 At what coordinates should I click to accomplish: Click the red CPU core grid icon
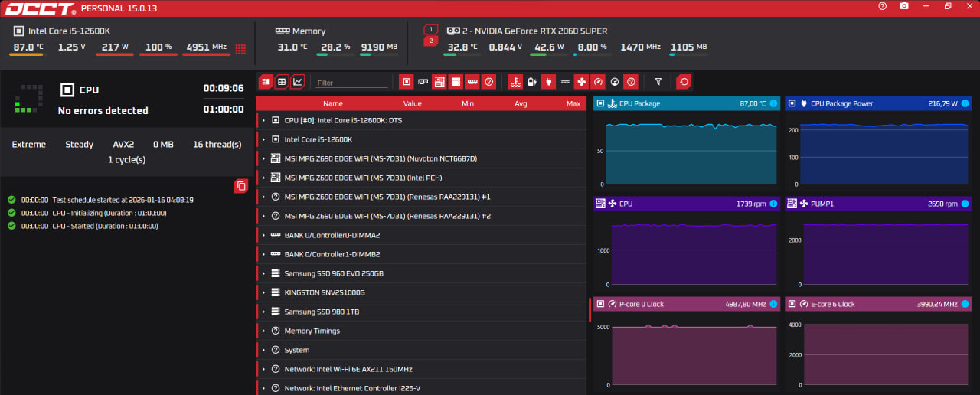(240, 49)
